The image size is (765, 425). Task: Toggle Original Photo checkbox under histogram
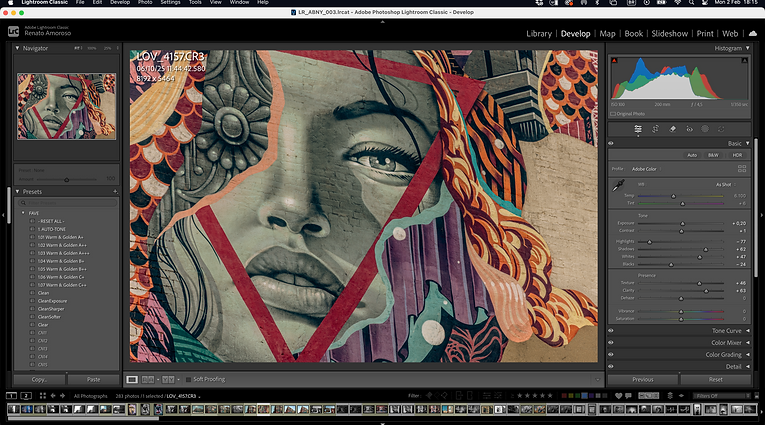[613, 114]
